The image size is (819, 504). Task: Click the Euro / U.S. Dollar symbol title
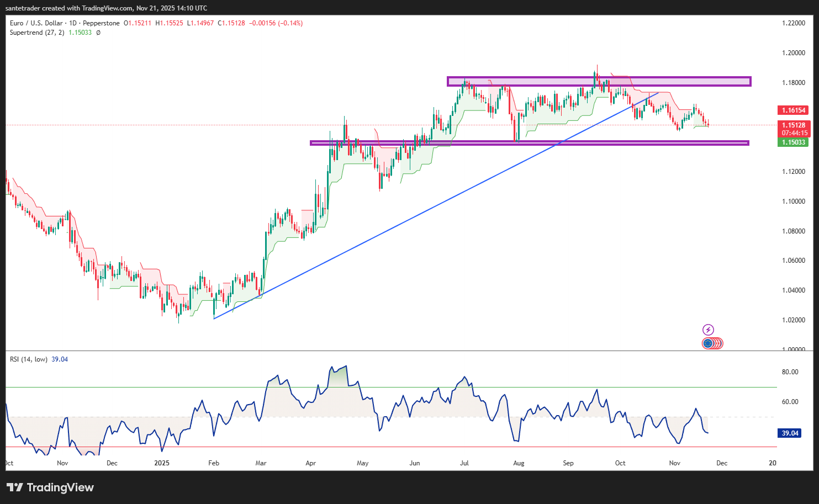36,23
